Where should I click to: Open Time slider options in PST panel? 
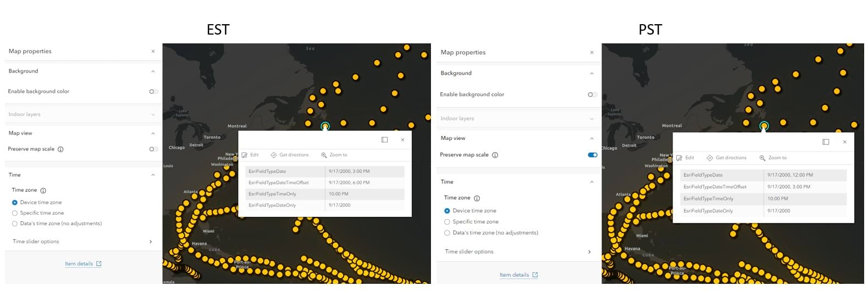589,252
